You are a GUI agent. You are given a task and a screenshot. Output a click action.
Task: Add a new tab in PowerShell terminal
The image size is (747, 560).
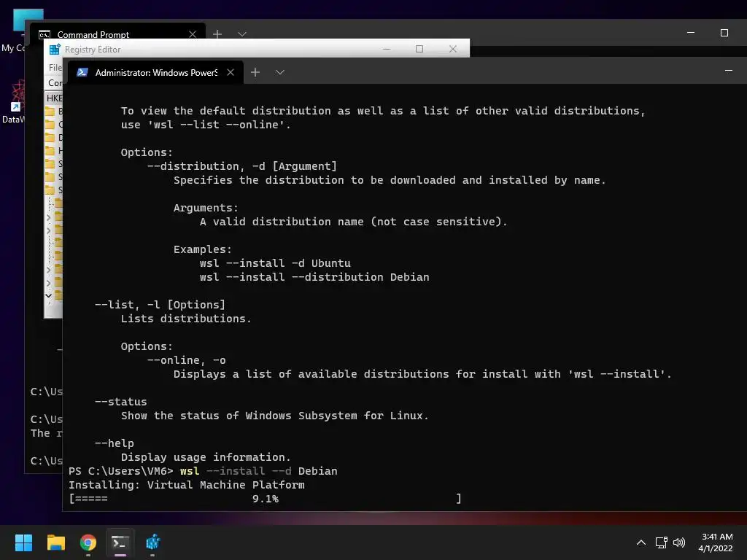coord(255,72)
